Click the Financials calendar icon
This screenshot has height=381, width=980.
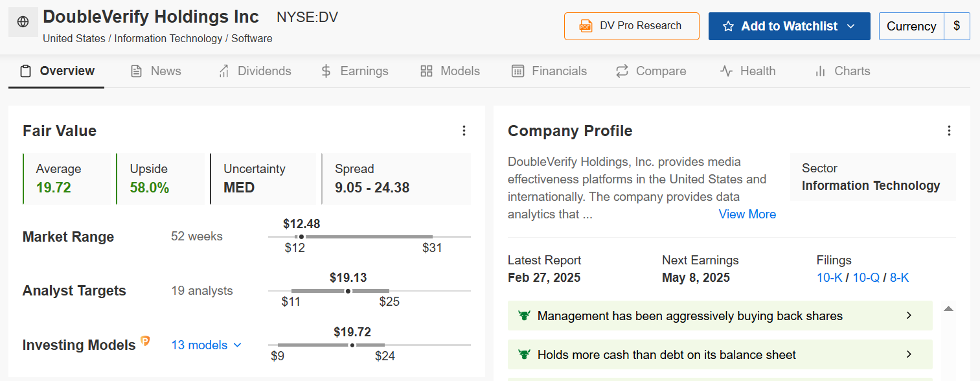coord(518,71)
